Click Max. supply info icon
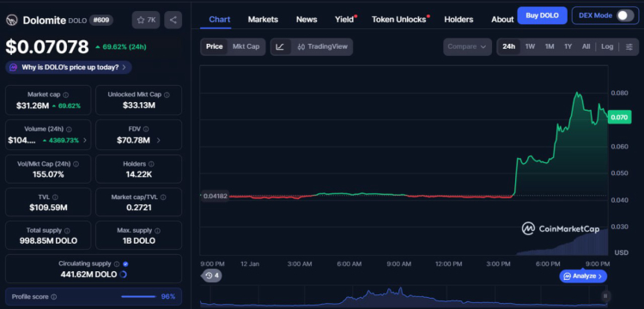Viewport: 644px width, 309px height. 157,231
